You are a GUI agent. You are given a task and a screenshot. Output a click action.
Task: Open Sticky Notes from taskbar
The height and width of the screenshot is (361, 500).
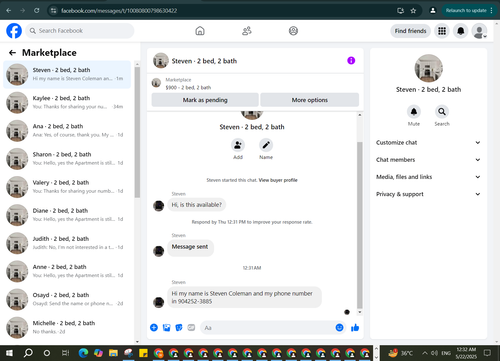143,353
